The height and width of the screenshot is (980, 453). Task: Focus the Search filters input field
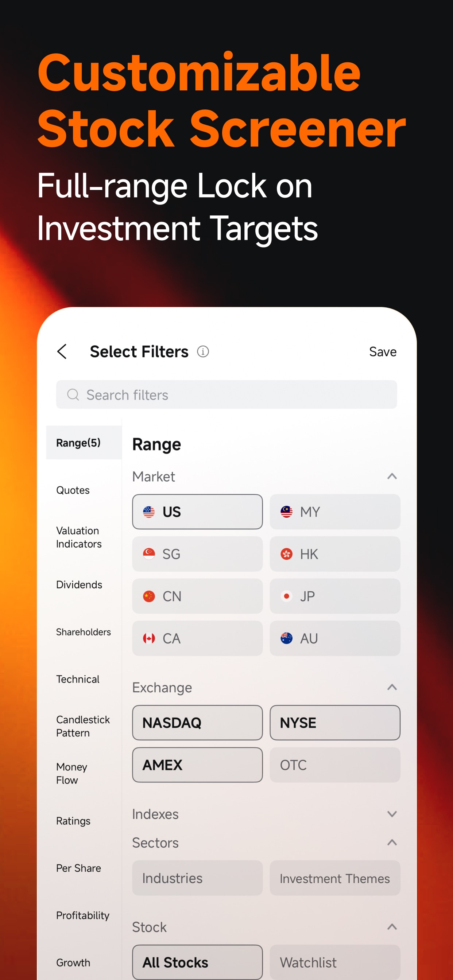226,394
